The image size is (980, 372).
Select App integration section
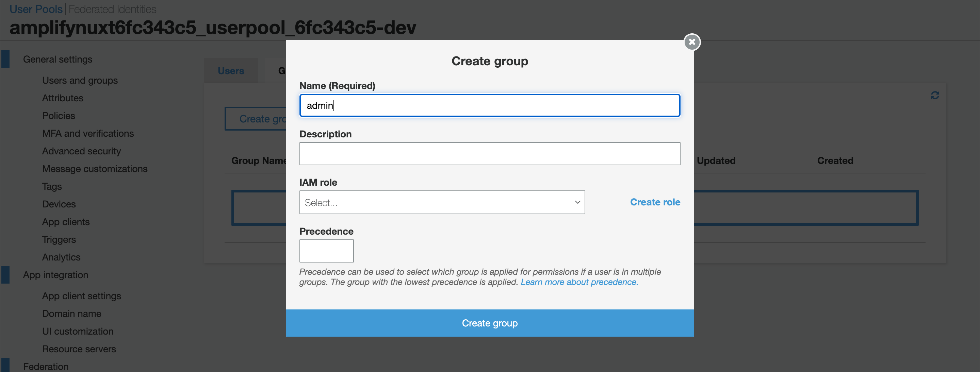(x=55, y=275)
